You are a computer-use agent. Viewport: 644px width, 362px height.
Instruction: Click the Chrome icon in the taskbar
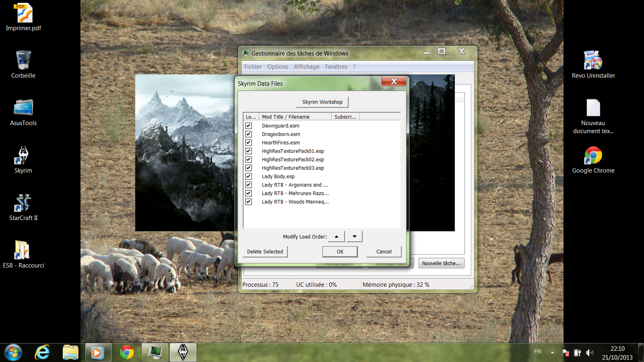point(127,353)
